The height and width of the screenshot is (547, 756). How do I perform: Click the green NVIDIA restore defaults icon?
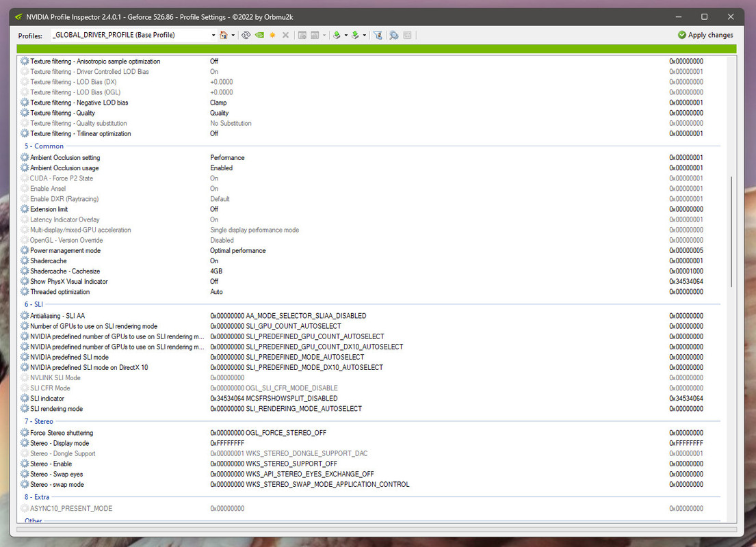(259, 35)
